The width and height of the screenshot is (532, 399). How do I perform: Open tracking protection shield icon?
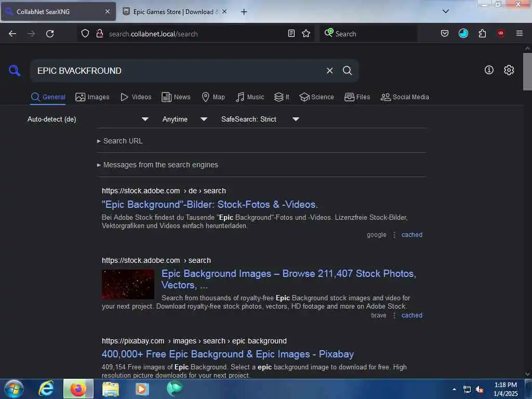tap(85, 33)
